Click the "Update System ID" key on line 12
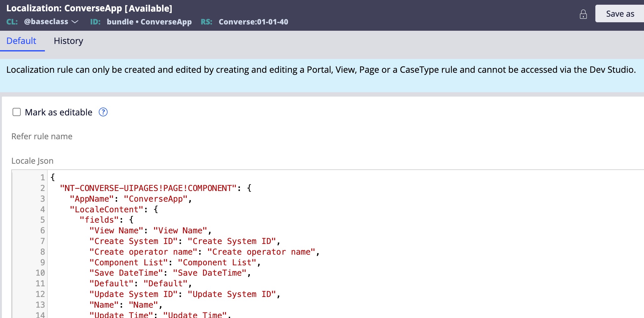Screen dimensions: 644x318 coord(133,294)
